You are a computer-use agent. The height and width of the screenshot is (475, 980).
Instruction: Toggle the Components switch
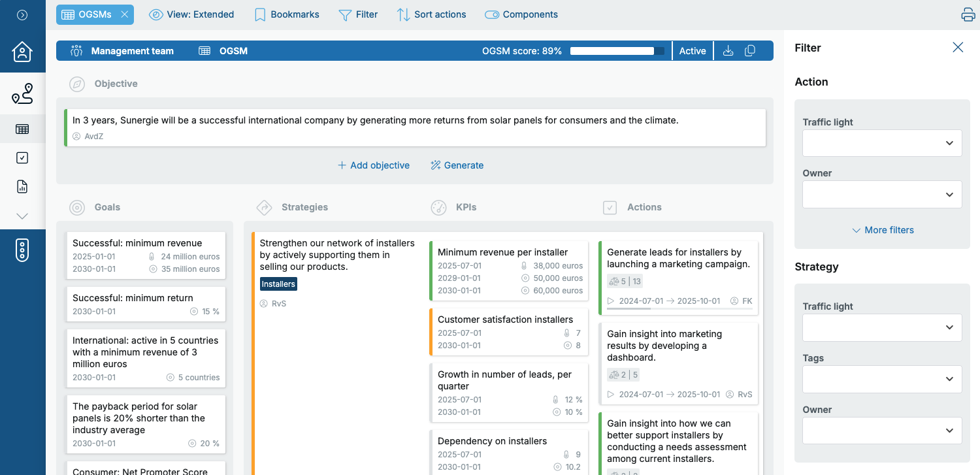[521, 14]
